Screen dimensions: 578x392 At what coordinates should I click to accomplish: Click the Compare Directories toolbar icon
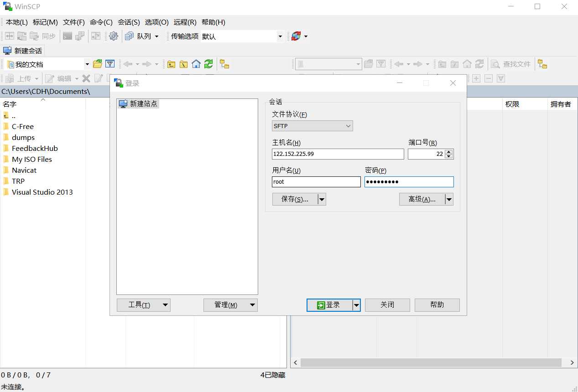click(x=10, y=36)
